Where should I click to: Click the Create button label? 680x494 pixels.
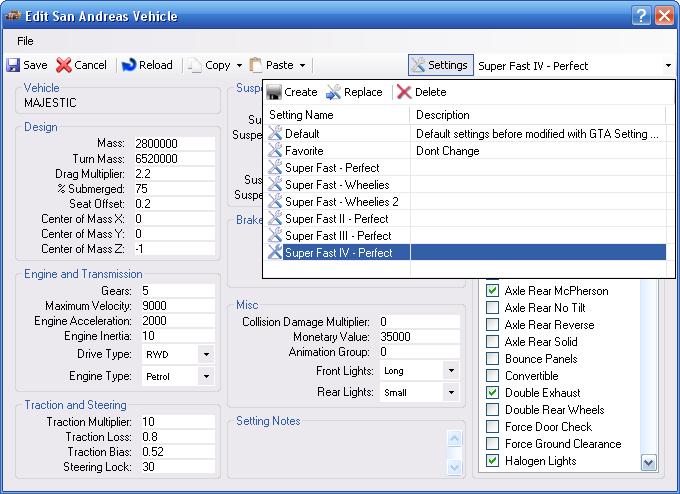(301, 92)
